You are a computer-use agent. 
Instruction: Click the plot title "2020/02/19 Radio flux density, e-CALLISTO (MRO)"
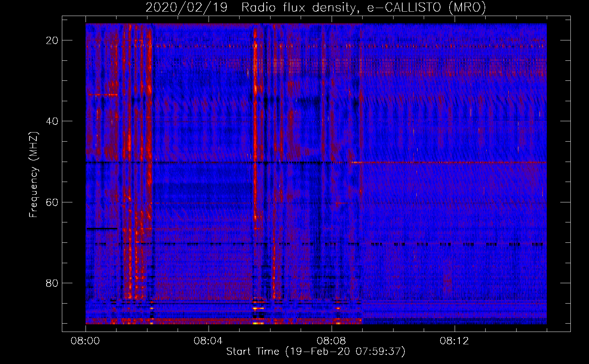[316, 7]
